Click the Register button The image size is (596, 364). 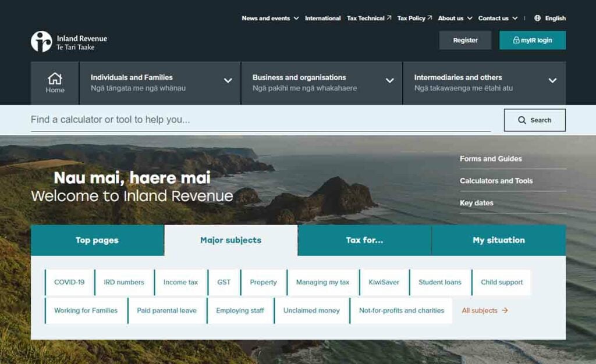[x=465, y=40]
